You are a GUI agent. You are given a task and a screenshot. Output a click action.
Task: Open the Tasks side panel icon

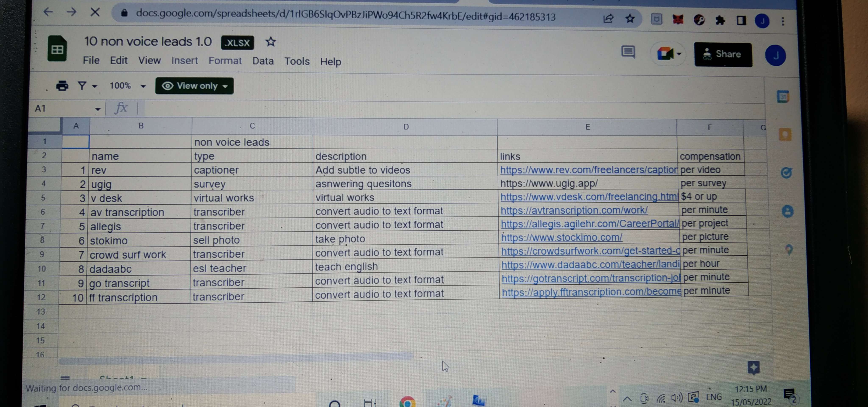(x=786, y=173)
